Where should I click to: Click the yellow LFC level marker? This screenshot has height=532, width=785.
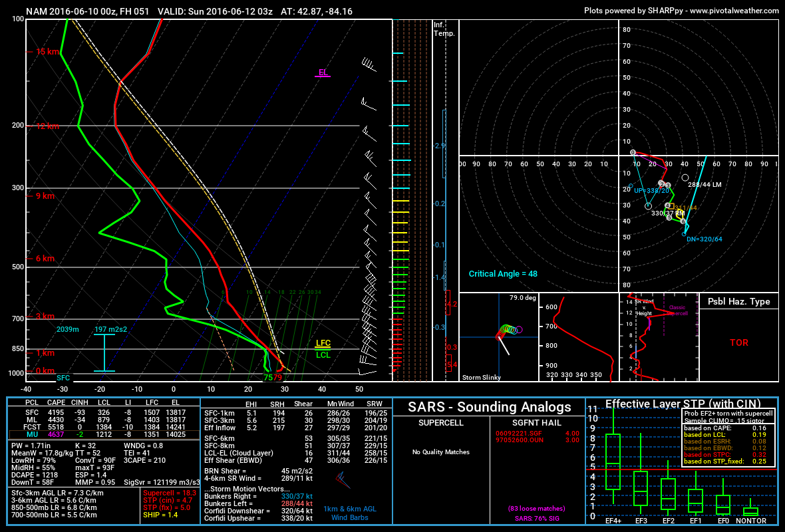pos(323,343)
